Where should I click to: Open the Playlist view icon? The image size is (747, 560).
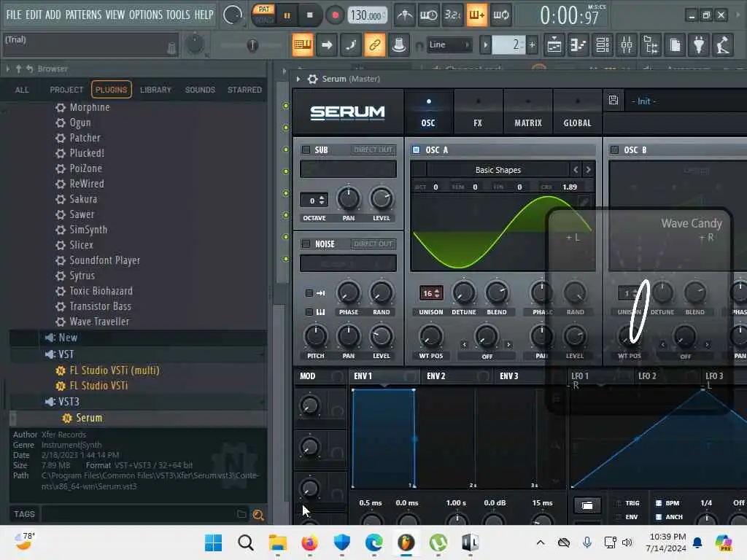pos(554,45)
